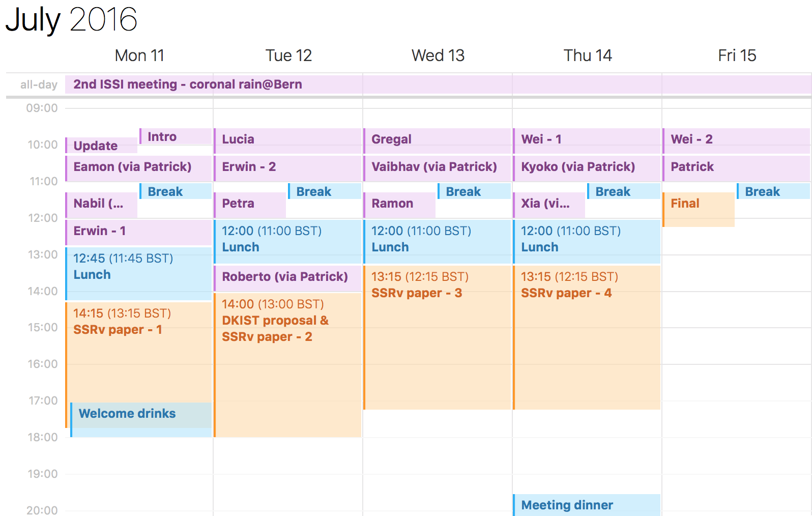Open the Meeting dinner event on Thursday
The height and width of the screenshot is (516, 812).
click(x=587, y=505)
